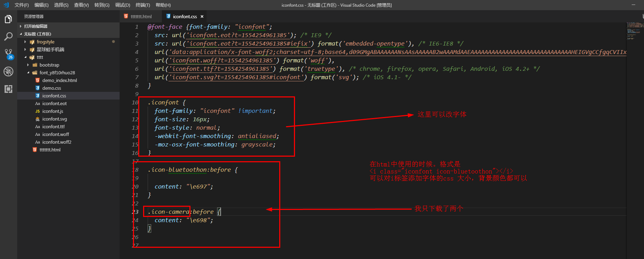Expand the bootstrap folder

point(68,65)
